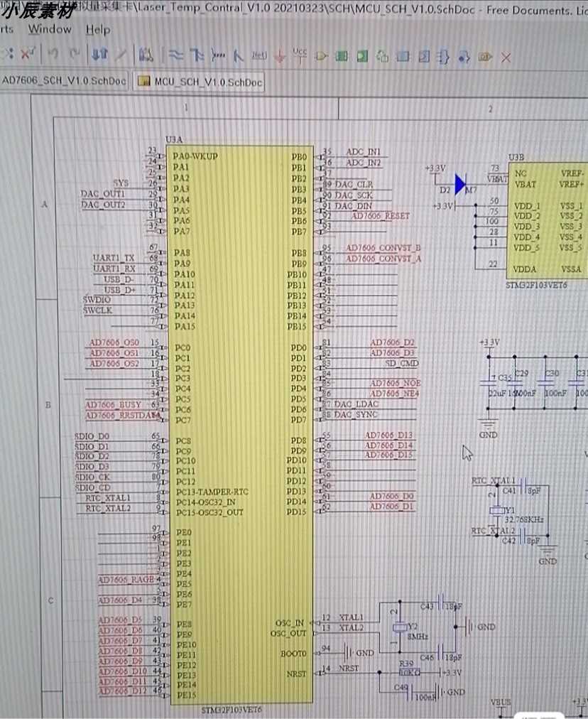
Task: Select the Y1 32.768KHz crystal symbol
Action: [x=497, y=510]
